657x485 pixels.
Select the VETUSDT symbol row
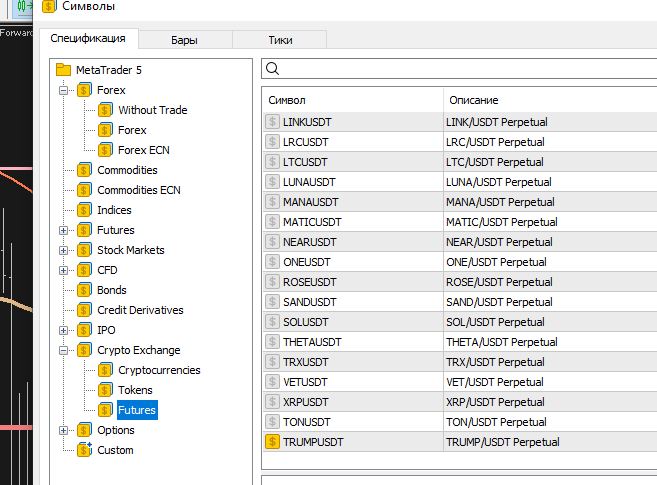click(460, 382)
